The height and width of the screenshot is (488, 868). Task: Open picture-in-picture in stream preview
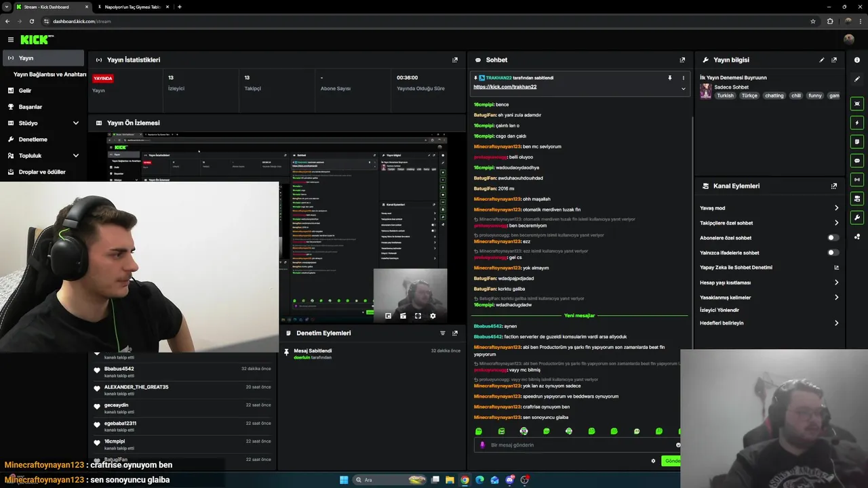388,316
